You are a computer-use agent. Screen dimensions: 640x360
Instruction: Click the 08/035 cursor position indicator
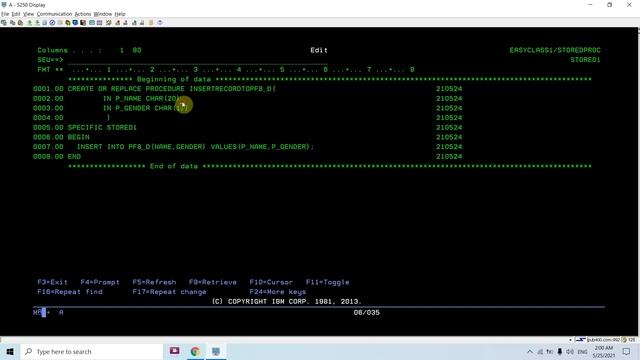[367, 312]
